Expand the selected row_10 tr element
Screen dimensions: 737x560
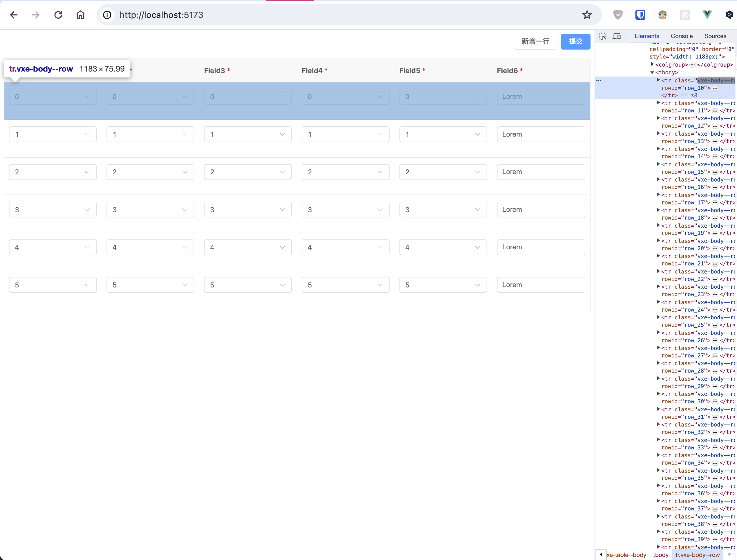tap(658, 80)
